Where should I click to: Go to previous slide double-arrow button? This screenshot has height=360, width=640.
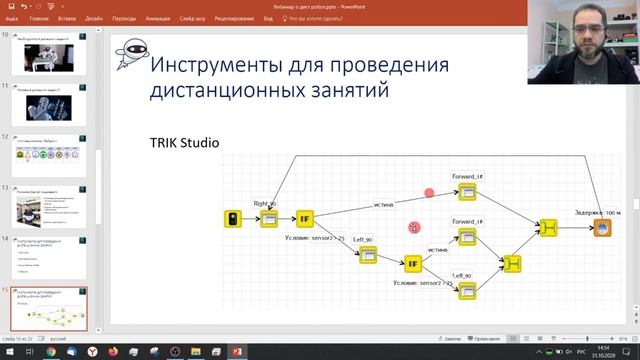(x=636, y=315)
